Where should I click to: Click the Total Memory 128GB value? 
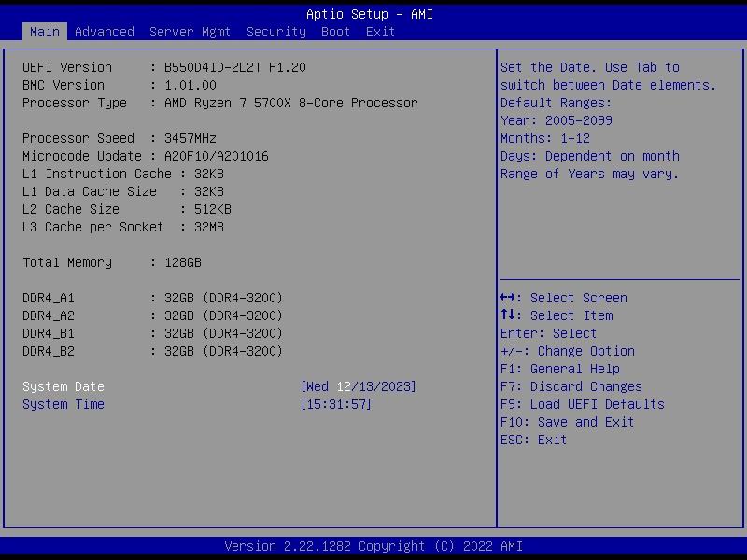point(183,262)
